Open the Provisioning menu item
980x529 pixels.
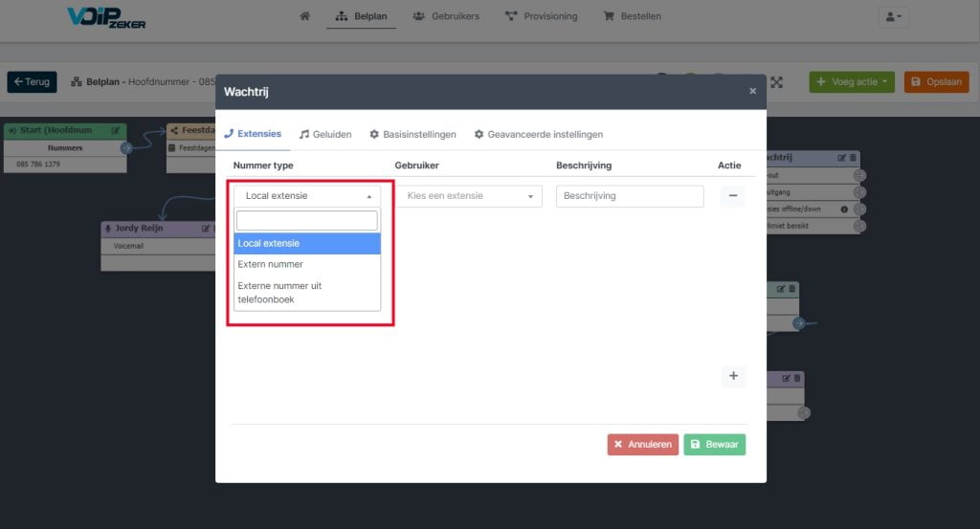pyautogui.click(x=542, y=16)
